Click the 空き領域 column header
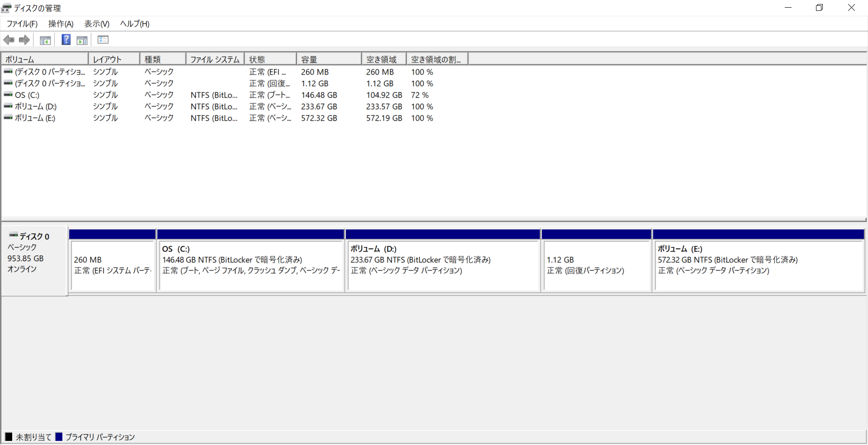 [384, 59]
